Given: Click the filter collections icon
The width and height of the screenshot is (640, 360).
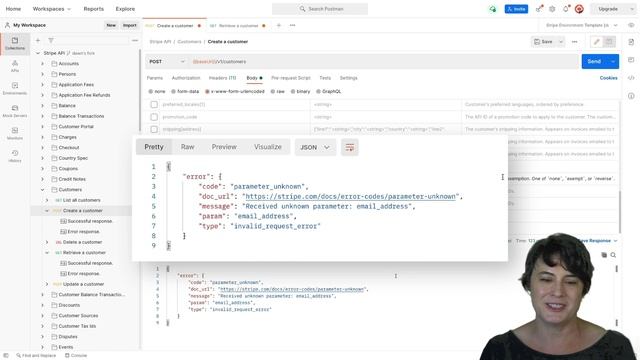Looking at the screenshot, I should point(51,40).
